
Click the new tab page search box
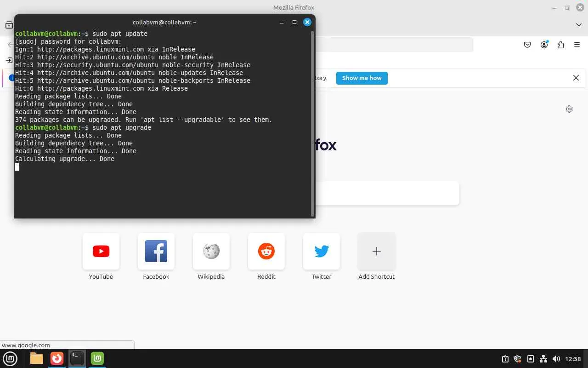click(387, 193)
